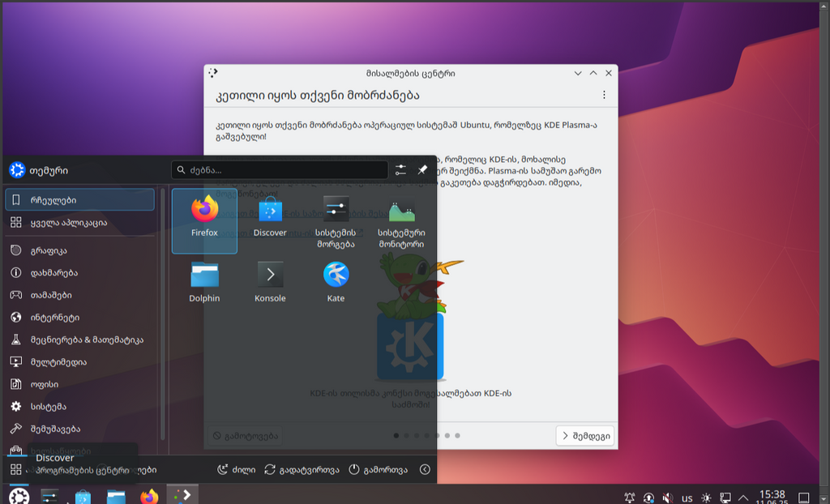Launch Dolphin file manager from favorites

pyautogui.click(x=204, y=282)
